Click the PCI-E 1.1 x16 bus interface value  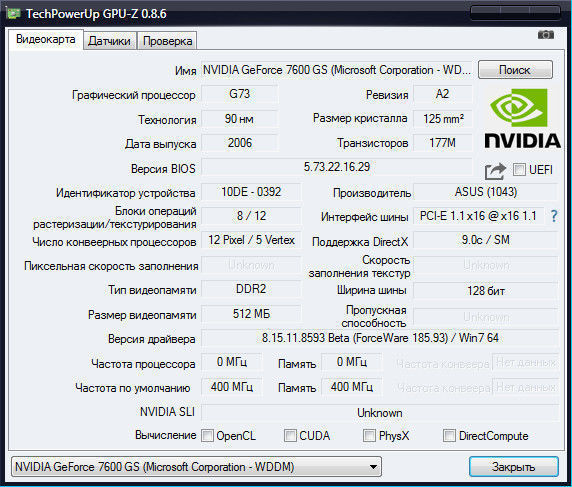[478, 216]
